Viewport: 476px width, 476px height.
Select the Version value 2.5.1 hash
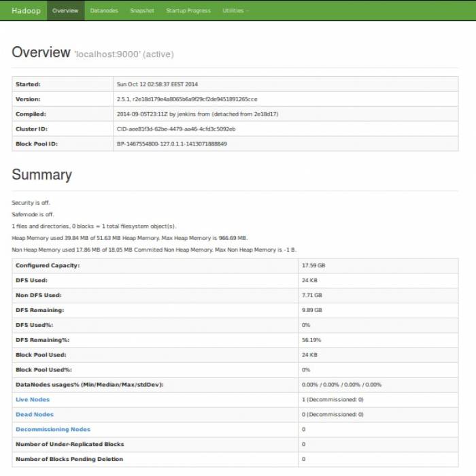187,99
